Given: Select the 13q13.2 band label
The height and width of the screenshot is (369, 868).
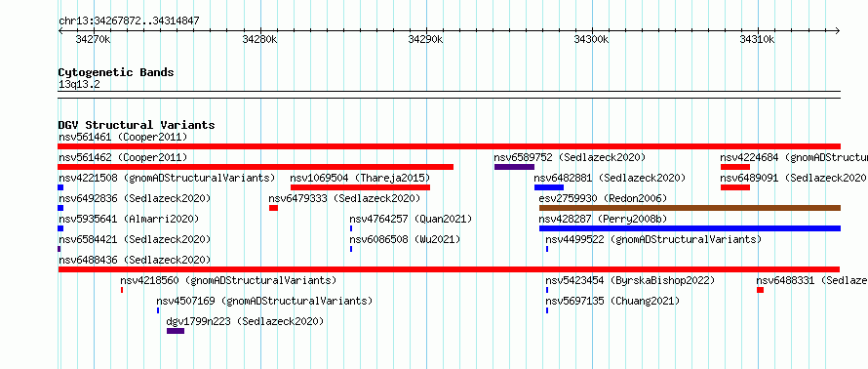Looking at the screenshot, I should click(x=79, y=85).
